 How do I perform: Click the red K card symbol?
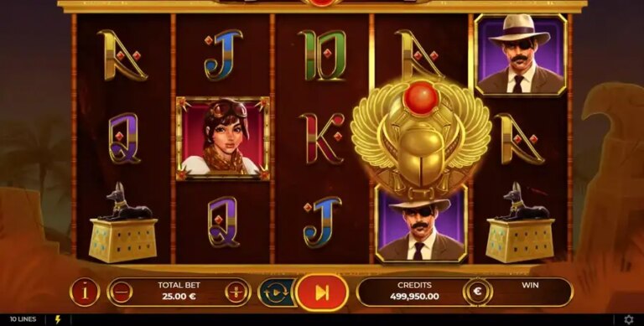coord(322,138)
